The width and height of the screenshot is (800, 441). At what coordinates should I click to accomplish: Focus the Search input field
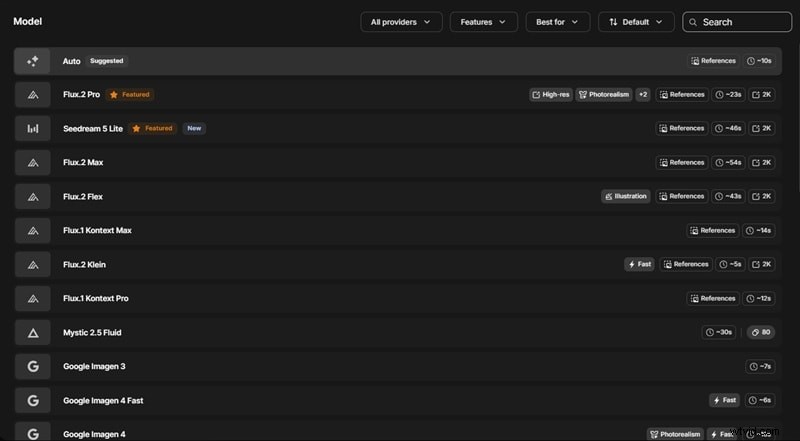(x=740, y=22)
